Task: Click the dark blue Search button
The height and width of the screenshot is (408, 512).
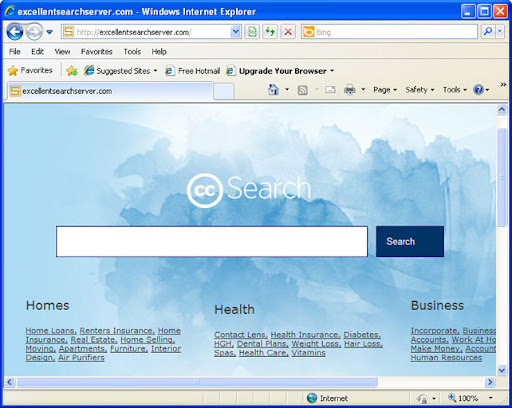Action: coord(410,242)
